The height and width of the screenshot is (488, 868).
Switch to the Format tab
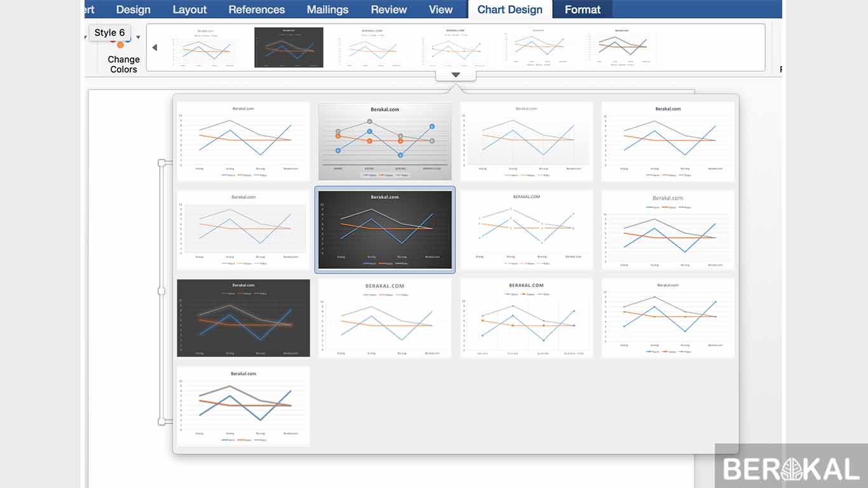pos(582,10)
